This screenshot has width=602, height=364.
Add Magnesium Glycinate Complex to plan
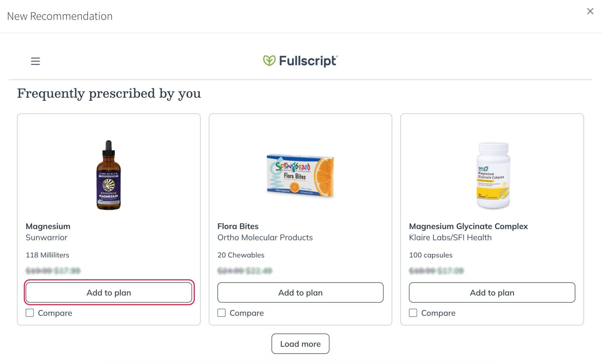pyautogui.click(x=492, y=293)
